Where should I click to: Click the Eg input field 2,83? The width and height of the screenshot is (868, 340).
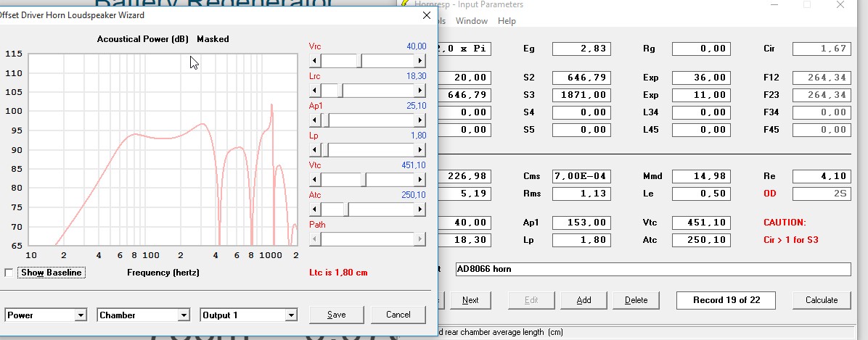point(581,49)
